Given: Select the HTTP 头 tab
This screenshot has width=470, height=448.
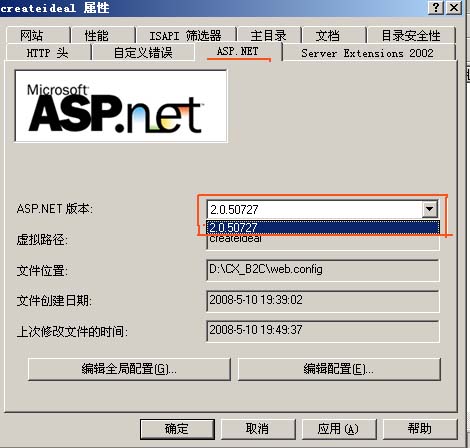Looking at the screenshot, I should (x=48, y=53).
